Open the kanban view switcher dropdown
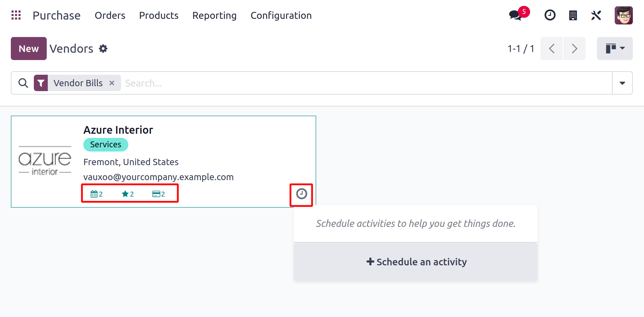This screenshot has width=644, height=317. tap(615, 49)
